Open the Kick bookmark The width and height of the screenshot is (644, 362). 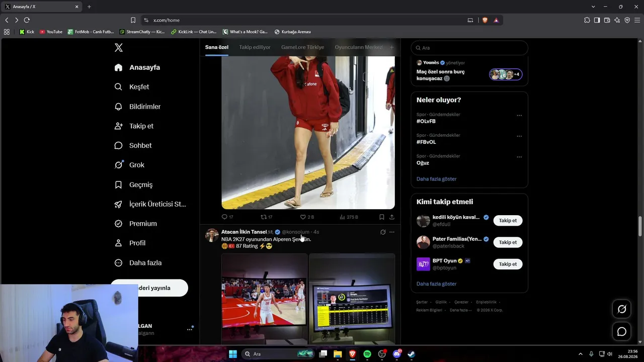point(27,32)
